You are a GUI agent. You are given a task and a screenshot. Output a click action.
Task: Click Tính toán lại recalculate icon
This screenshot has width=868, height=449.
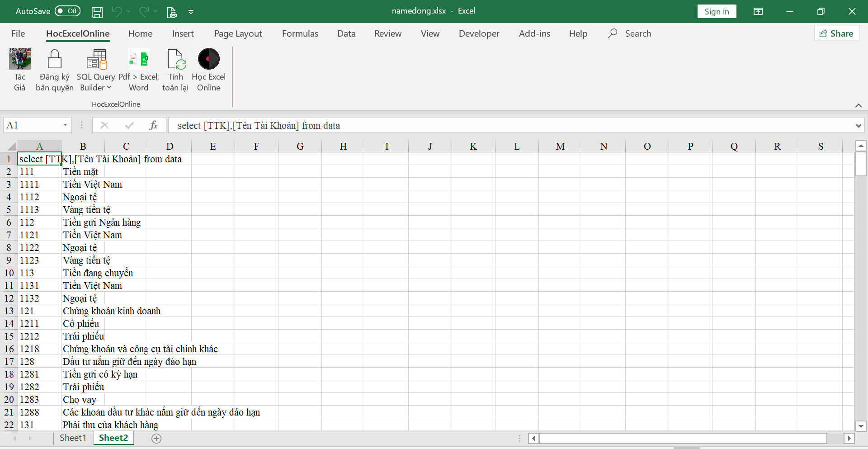175,60
